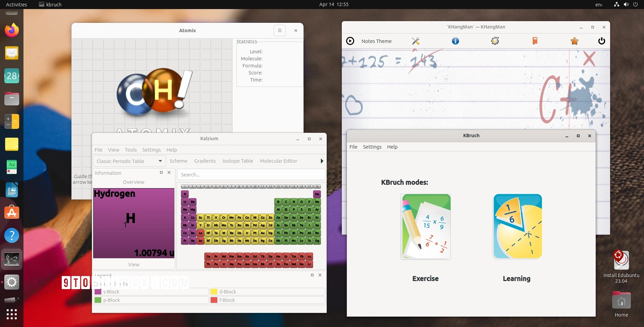Open the system status menu via power icon

pyautogui.click(x=635, y=4)
